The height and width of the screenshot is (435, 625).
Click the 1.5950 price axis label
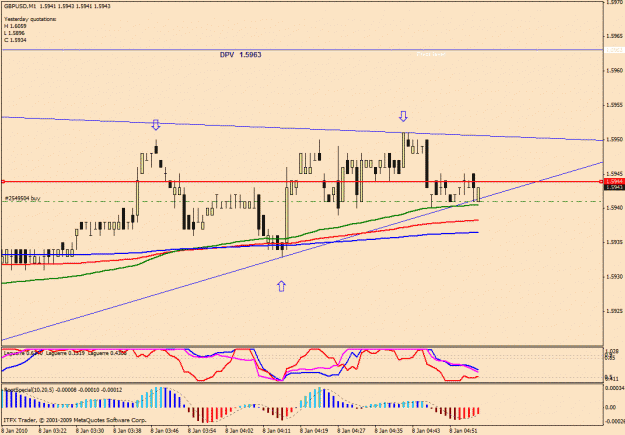click(614, 139)
